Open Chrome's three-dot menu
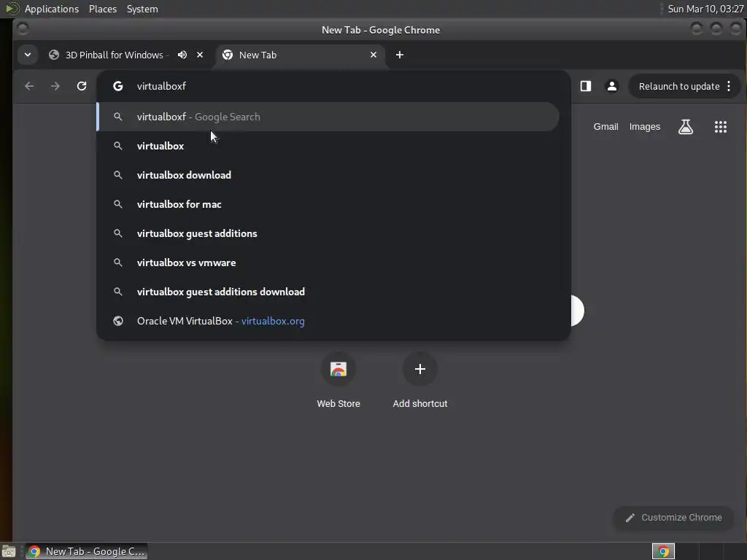 [729, 86]
